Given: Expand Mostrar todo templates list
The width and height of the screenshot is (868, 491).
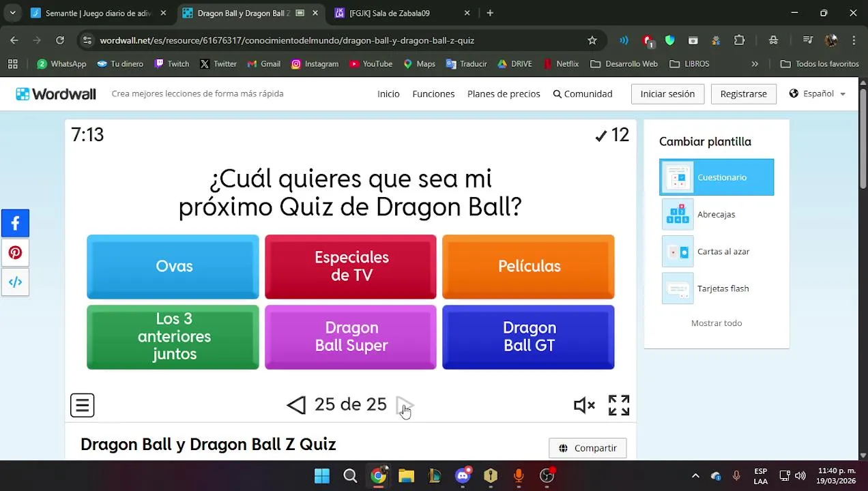Looking at the screenshot, I should (717, 323).
